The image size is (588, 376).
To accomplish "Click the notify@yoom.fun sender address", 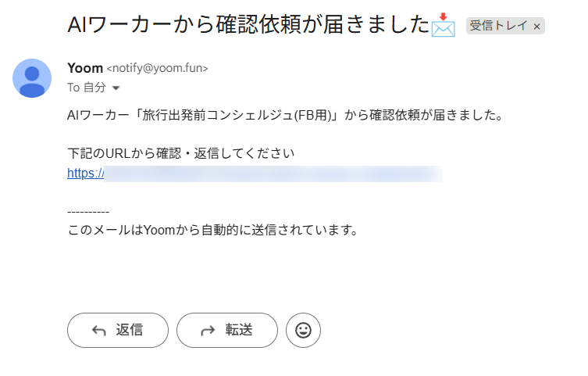I will click(157, 68).
